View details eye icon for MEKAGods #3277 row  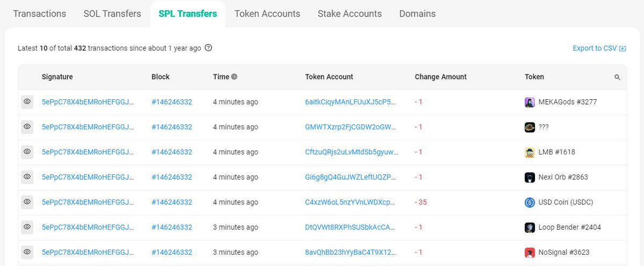point(27,102)
